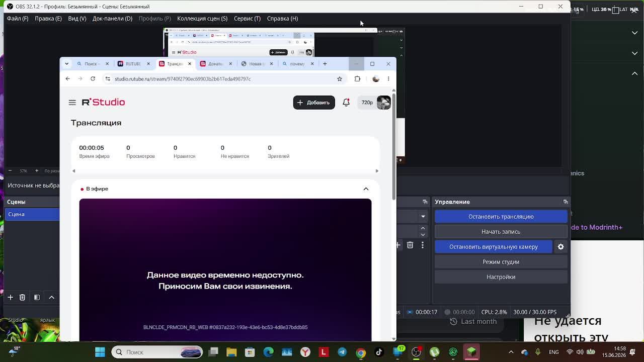The image size is (644, 362).
Task: Click Начать запись button
Action: tap(501, 232)
